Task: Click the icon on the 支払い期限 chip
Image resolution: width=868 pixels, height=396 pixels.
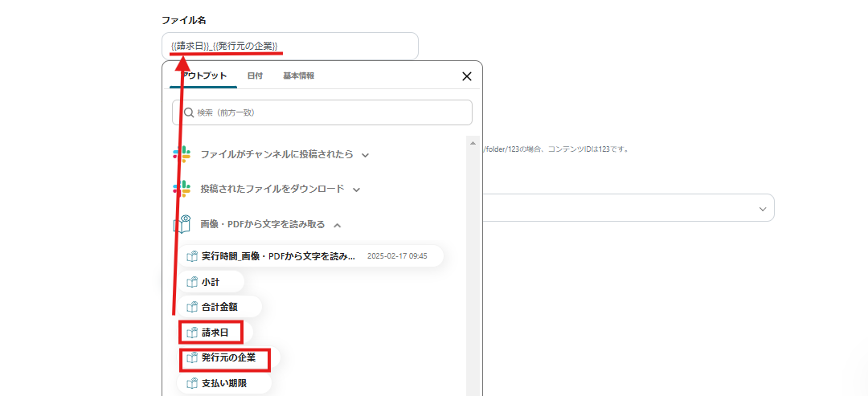Action: 192,382
